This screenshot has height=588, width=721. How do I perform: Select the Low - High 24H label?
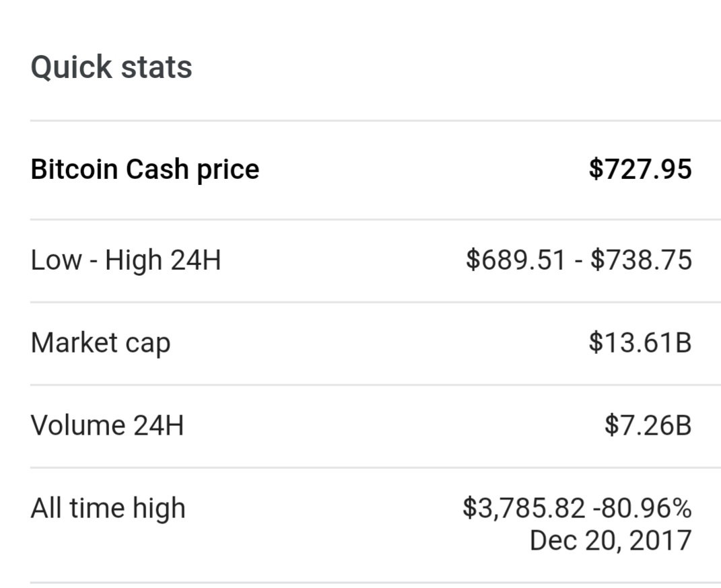coord(126,260)
